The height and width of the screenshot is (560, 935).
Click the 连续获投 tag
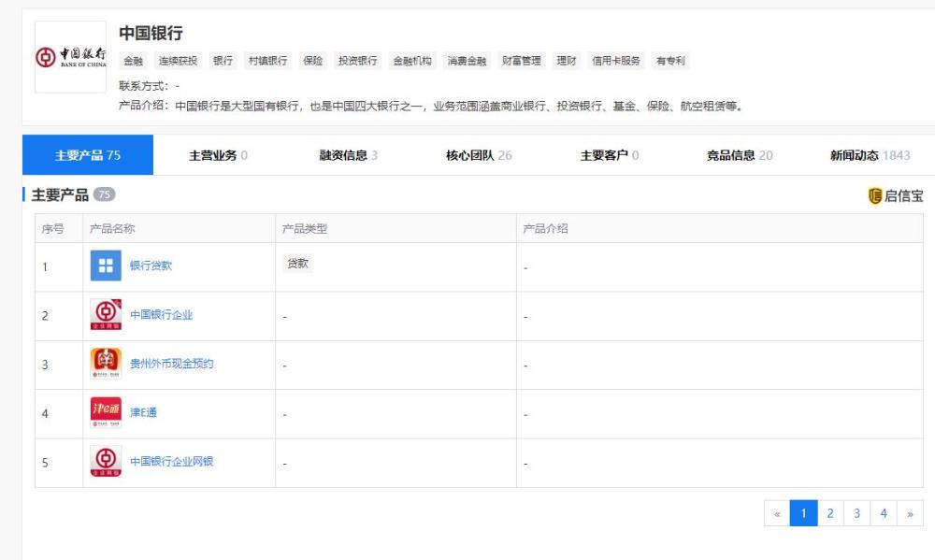coord(178,61)
